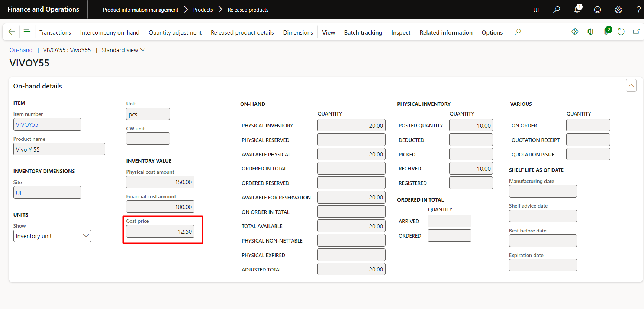This screenshot has height=309, width=644.
Task: Click the Released products breadcrumb
Action: click(248, 10)
